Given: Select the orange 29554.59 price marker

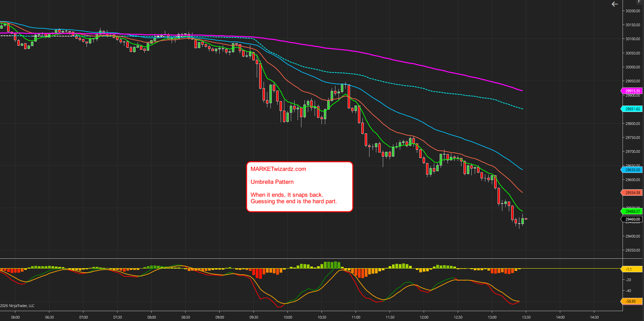Looking at the screenshot, I should (x=632, y=193).
